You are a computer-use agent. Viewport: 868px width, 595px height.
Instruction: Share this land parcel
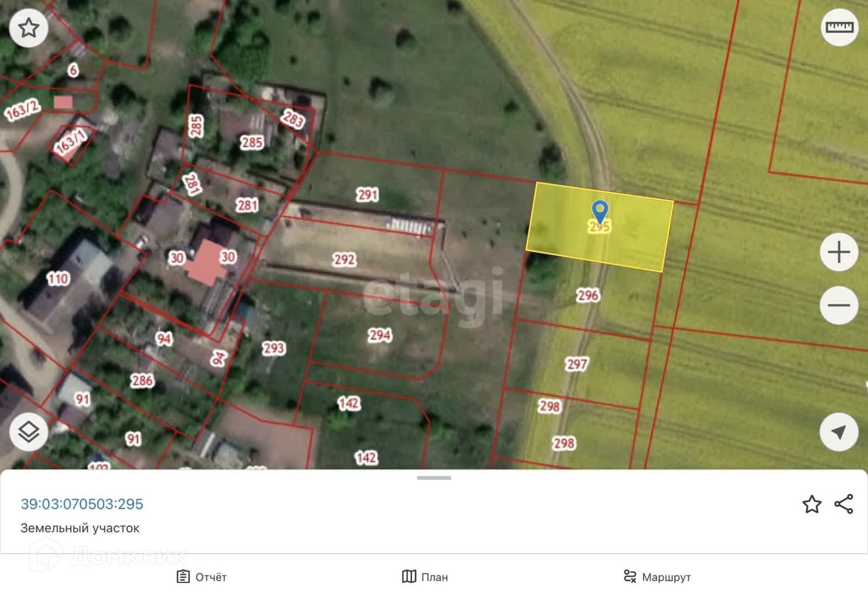tap(844, 504)
